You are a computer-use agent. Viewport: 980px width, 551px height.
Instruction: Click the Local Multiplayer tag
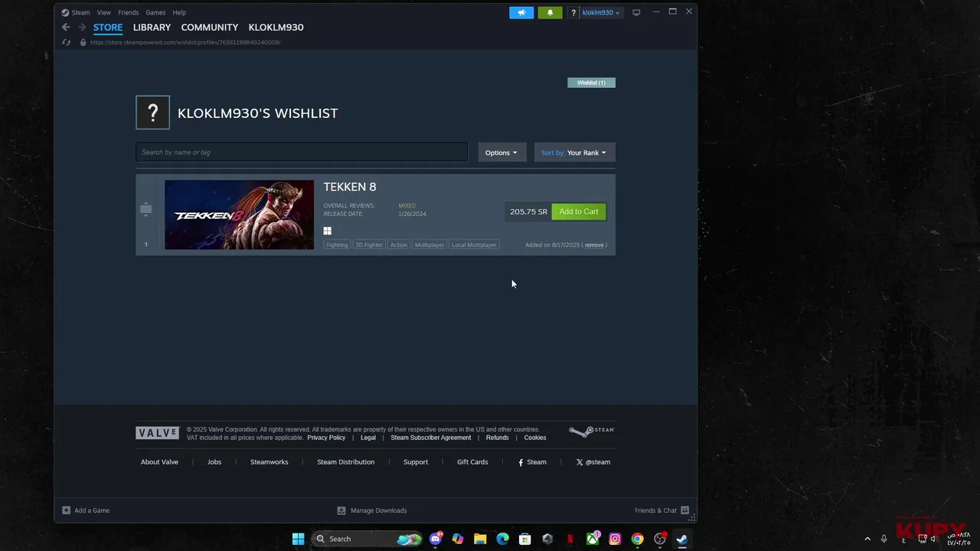[x=474, y=245]
